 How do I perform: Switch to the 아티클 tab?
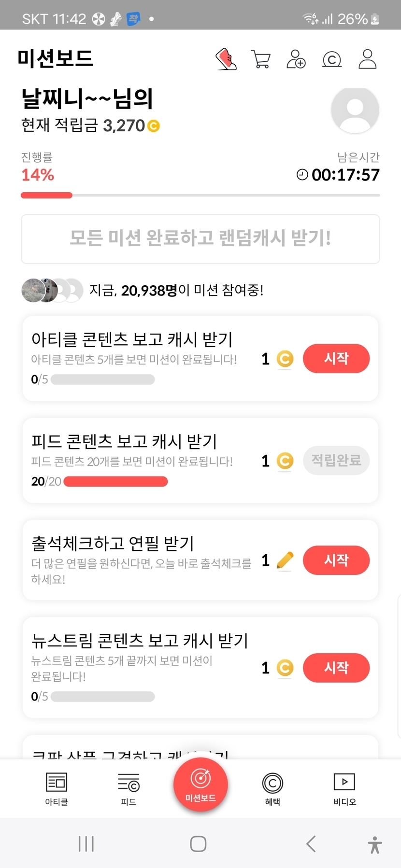pos(57,788)
